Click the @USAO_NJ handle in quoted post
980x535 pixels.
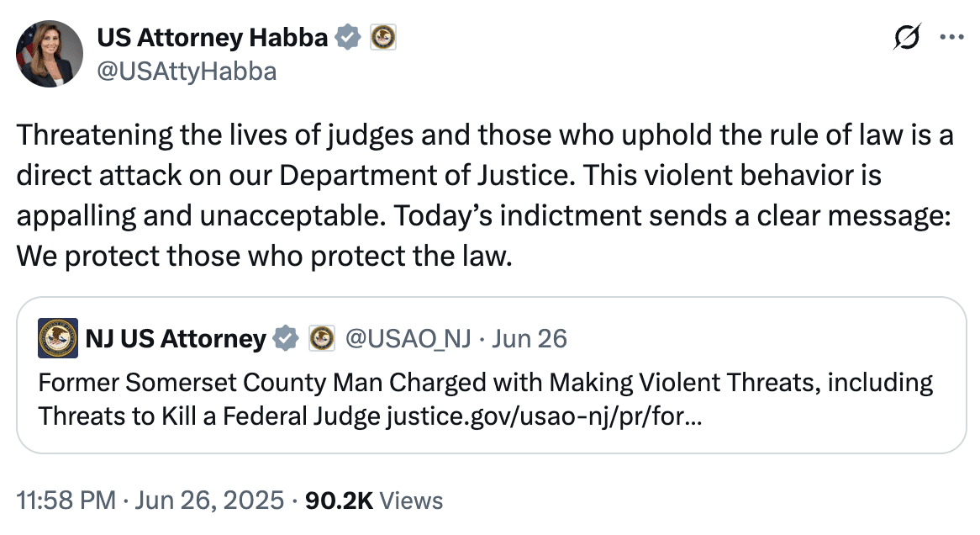[409, 339]
